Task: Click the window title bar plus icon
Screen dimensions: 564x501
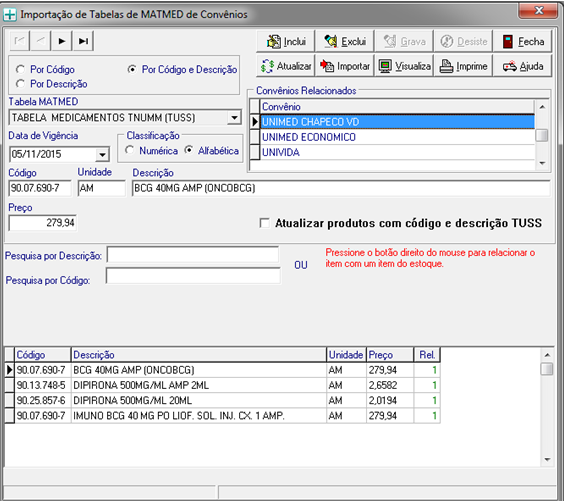Action: (x=10, y=15)
